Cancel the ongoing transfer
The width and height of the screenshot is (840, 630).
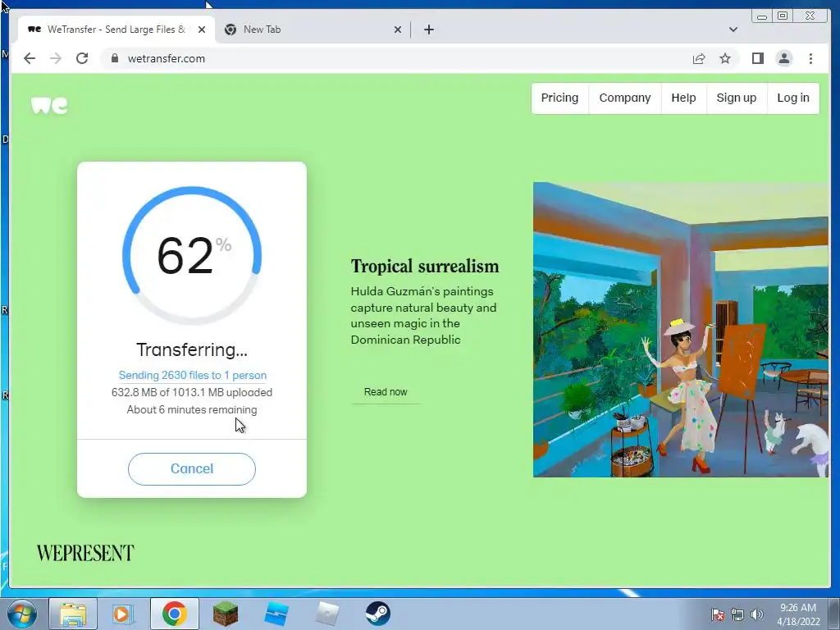point(192,468)
